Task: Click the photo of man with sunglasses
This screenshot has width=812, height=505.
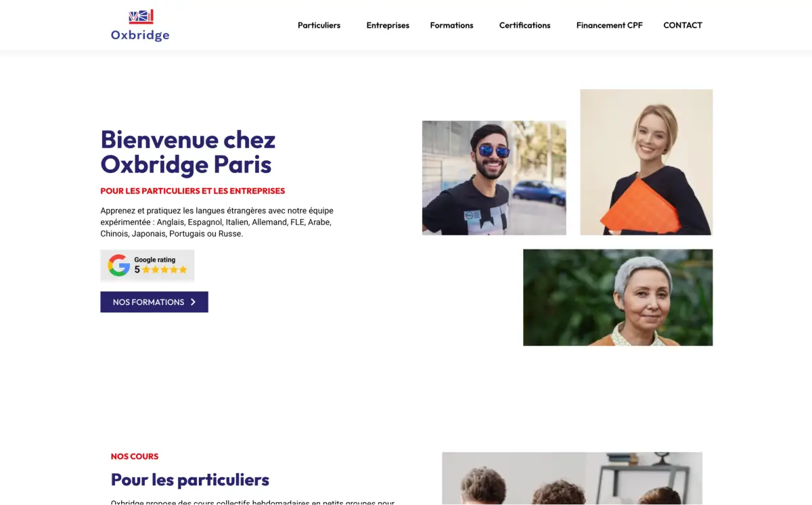Action: [494, 178]
